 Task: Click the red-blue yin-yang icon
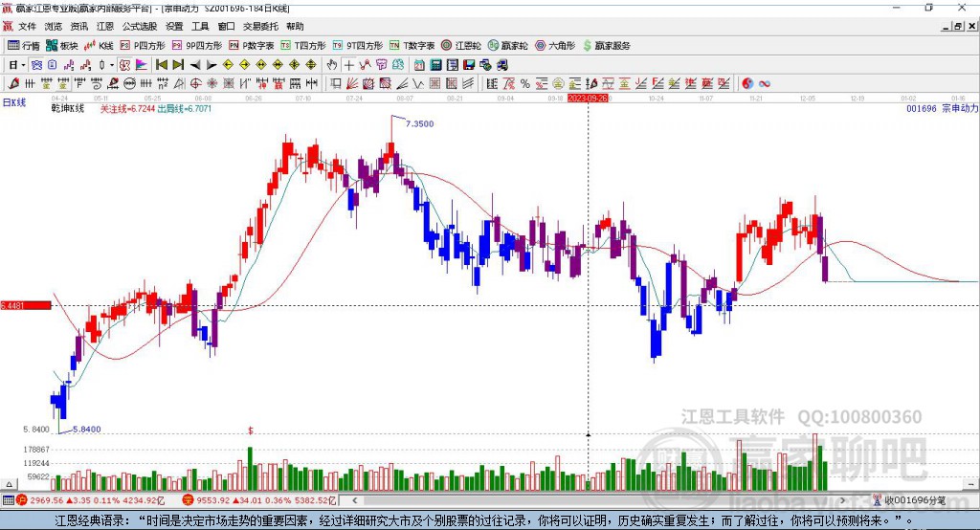(x=747, y=83)
